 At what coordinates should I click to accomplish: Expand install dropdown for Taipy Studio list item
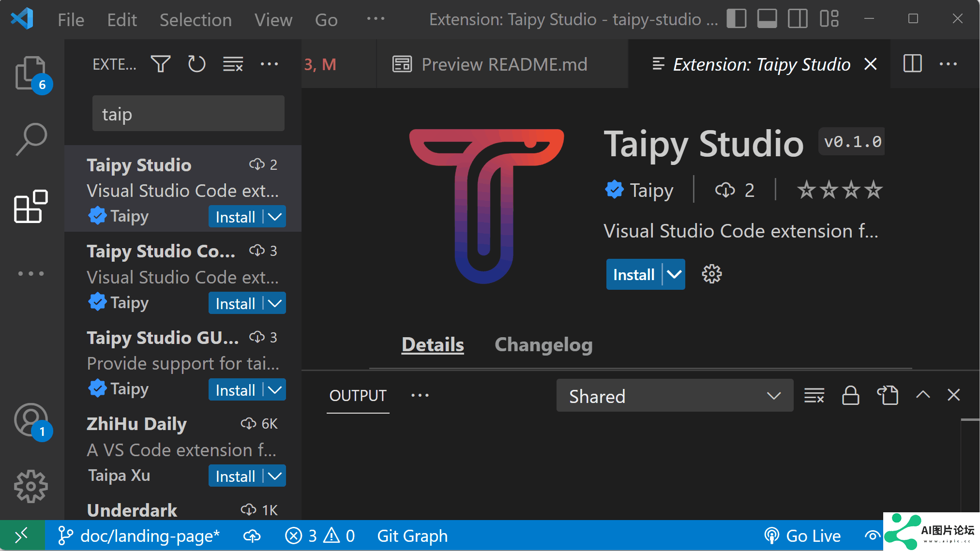(275, 217)
